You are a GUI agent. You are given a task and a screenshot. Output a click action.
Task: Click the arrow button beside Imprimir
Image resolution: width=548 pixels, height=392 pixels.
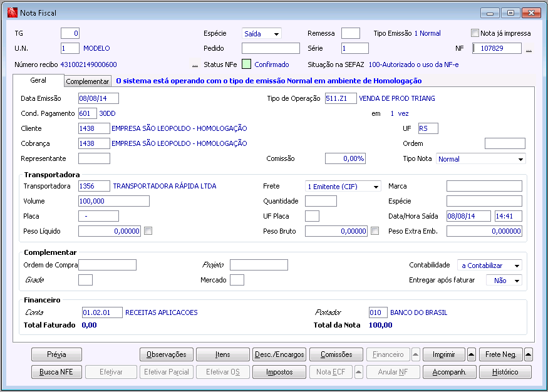(x=472, y=354)
